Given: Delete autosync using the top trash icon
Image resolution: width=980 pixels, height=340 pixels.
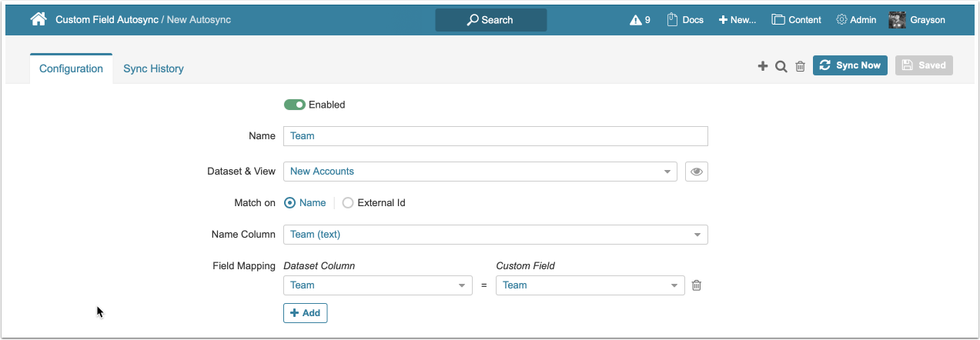Looking at the screenshot, I should click(x=800, y=66).
